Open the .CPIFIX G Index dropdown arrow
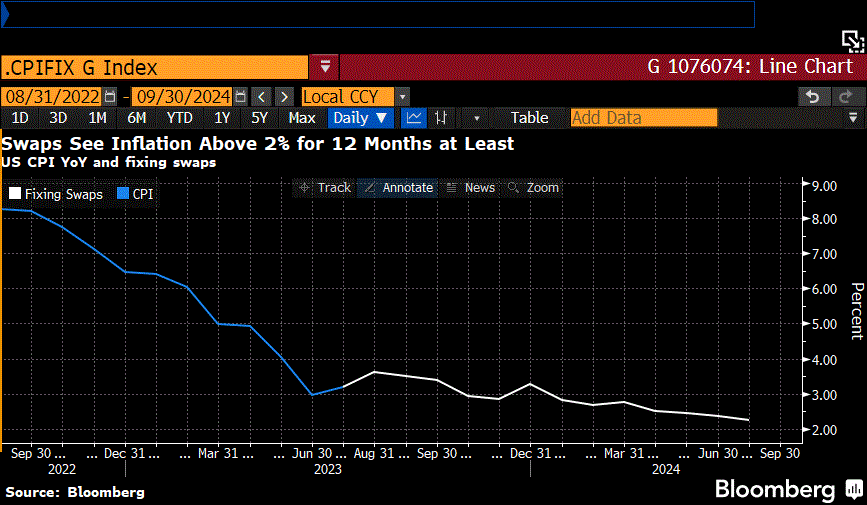Screen dimensions: 867x505 click(x=325, y=67)
